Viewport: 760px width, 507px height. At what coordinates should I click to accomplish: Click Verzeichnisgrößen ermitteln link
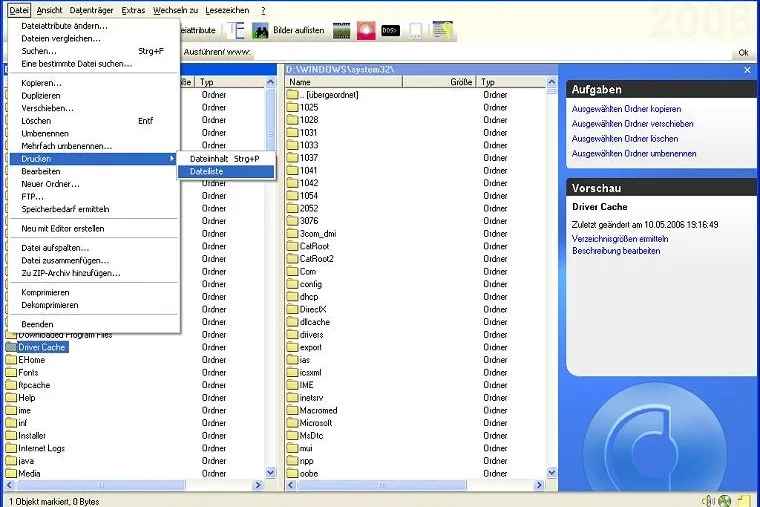pos(620,239)
